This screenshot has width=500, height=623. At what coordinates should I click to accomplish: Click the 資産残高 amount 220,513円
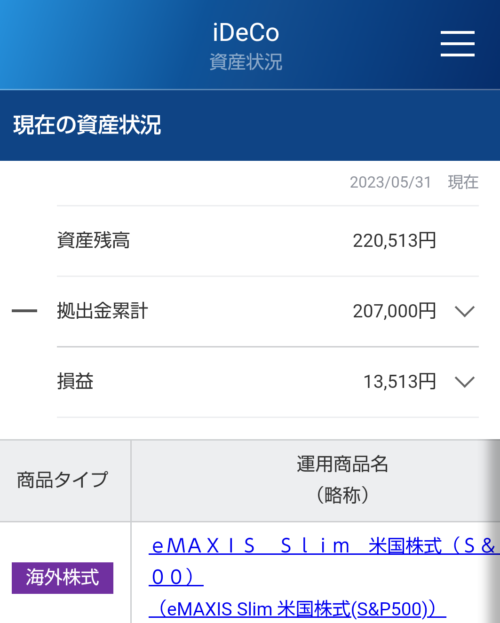tap(394, 241)
